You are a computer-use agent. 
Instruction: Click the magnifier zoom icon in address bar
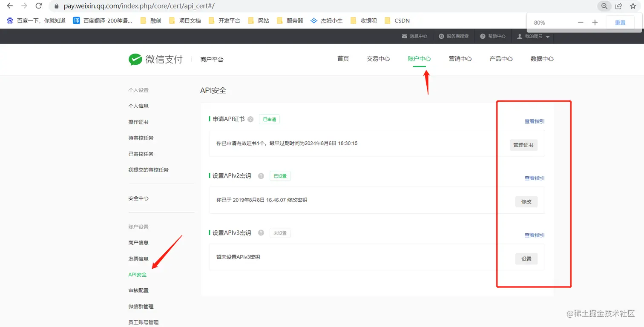[x=604, y=6]
